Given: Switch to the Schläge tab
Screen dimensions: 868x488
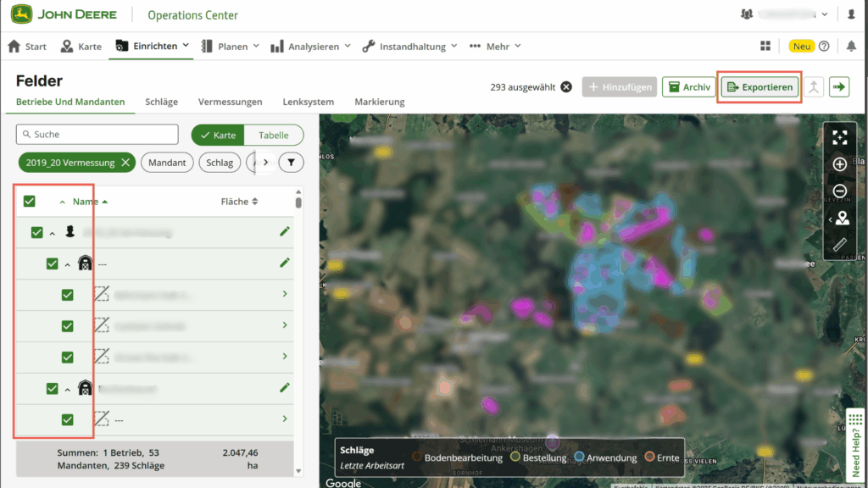Looking at the screenshot, I should point(161,102).
